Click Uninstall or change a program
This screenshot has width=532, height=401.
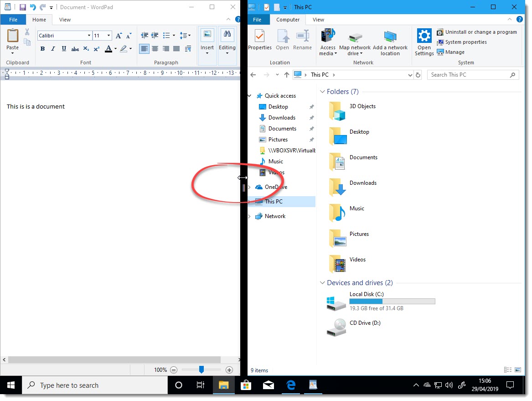[x=477, y=32]
